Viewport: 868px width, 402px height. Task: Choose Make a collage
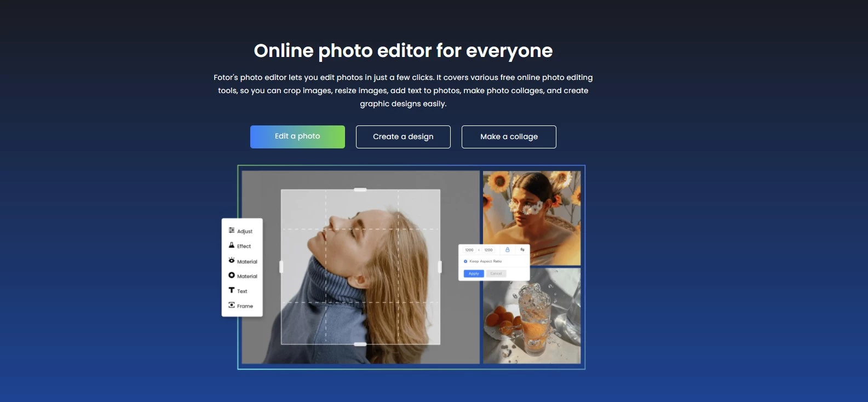point(509,137)
